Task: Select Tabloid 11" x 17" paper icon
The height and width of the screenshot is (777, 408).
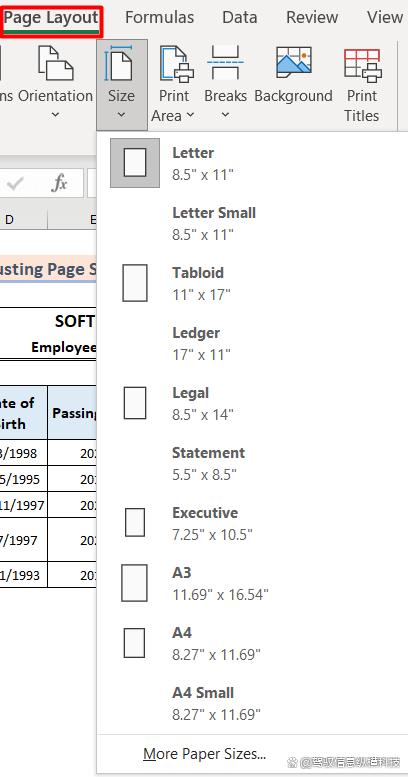Action: click(x=135, y=283)
